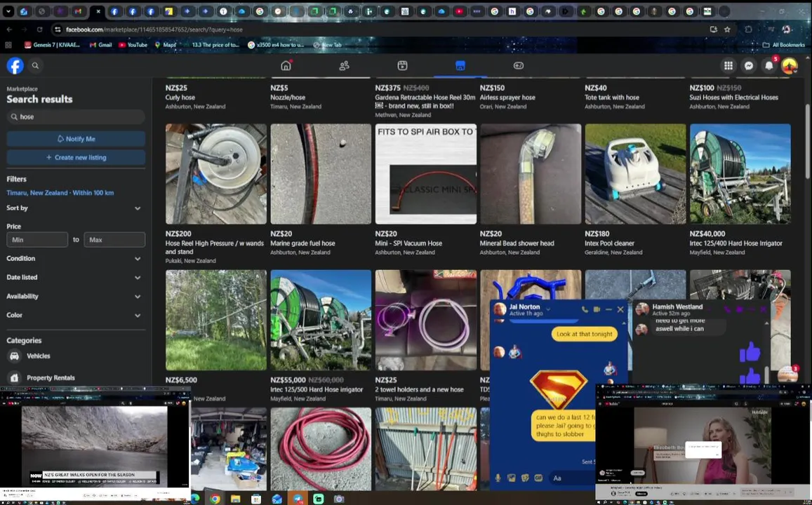Open the Irtec 125/500 Hard Hose irrigator photo

[x=321, y=320]
